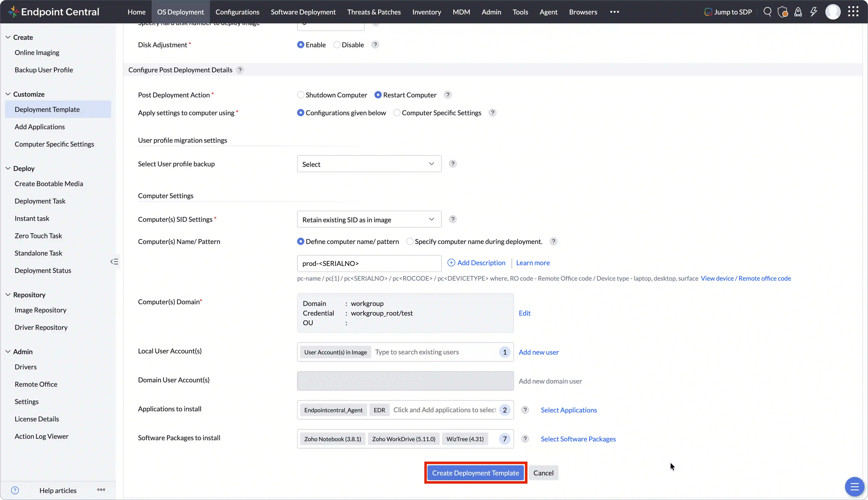Collapse the Create section in sidebar

(x=8, y=37)
